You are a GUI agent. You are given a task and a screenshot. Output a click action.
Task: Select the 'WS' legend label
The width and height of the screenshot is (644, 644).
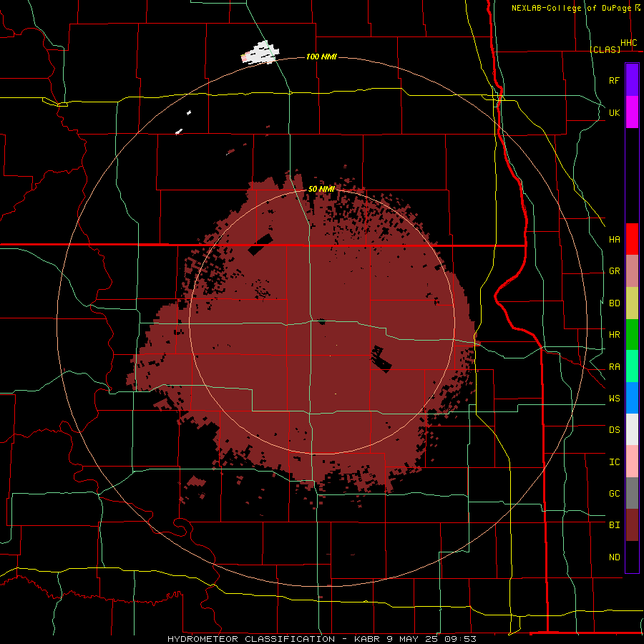(x=614, y=399)
